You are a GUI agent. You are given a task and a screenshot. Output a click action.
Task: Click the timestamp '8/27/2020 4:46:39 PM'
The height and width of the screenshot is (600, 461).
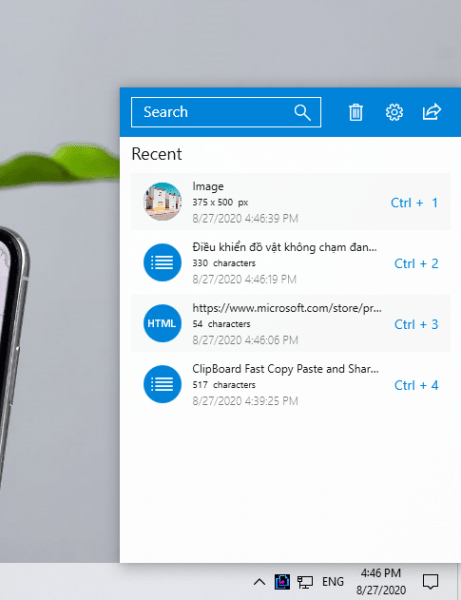coord(245,218)
